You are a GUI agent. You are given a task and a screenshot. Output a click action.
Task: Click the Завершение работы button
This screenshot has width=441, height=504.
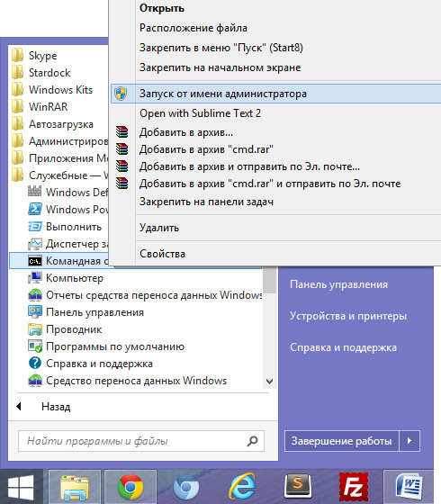(341, 441)
